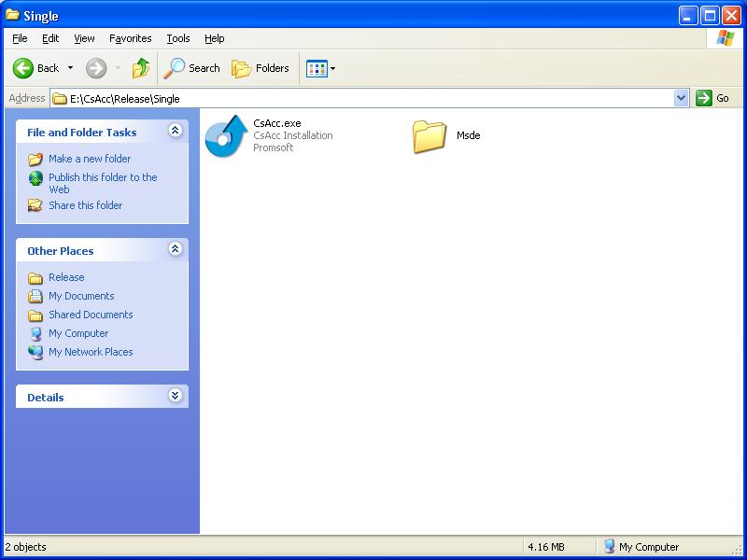Open My Computer link in Other Places
This screenshot has width=747, height=560.
(x=78, y=333)
